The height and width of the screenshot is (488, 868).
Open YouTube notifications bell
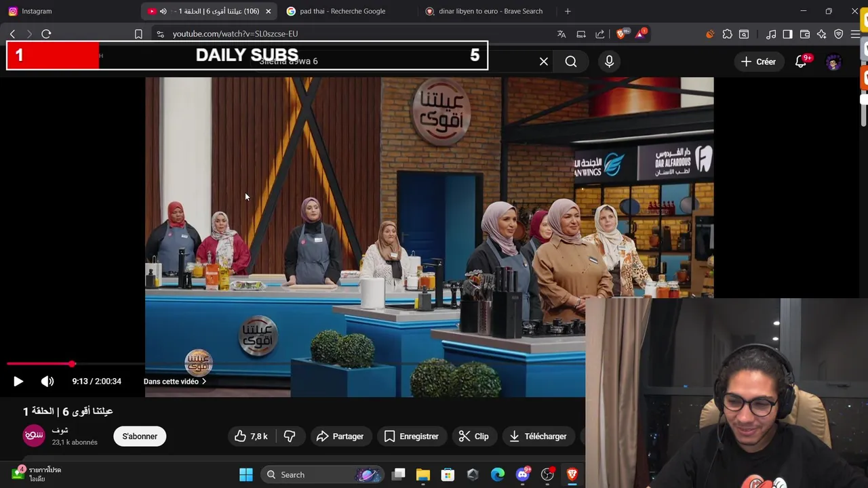click(x=801, y=62)
